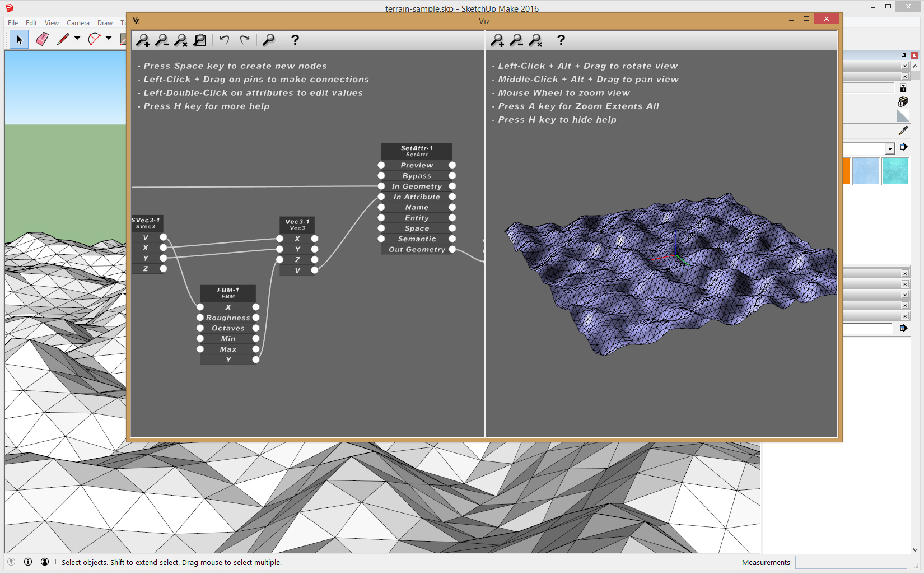Image resolution: width=924 pixels, height=574 pixels.
Task: Click the Bypass attribute of SetAttr-1
Action: [x=417, y=176]
